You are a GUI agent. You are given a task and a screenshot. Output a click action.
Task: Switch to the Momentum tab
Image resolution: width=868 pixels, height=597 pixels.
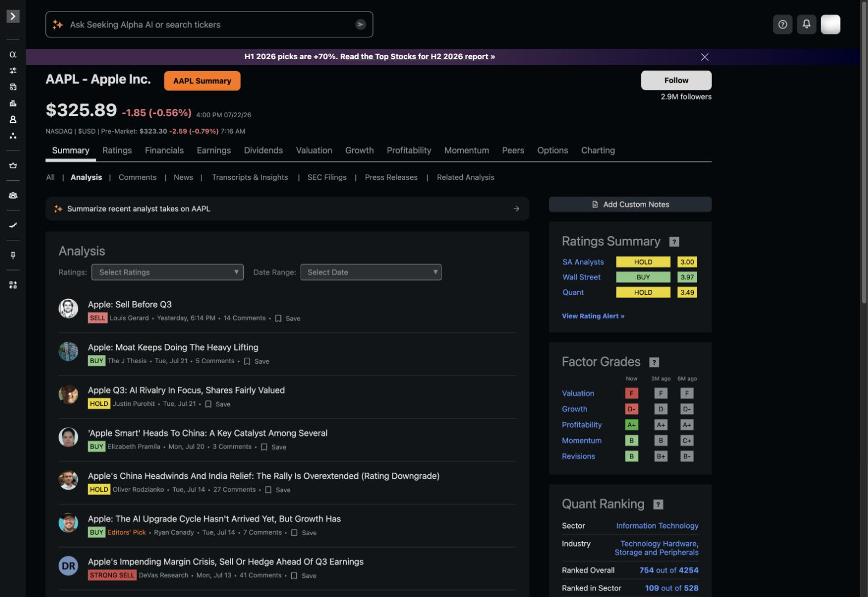[x=467, y=151]
